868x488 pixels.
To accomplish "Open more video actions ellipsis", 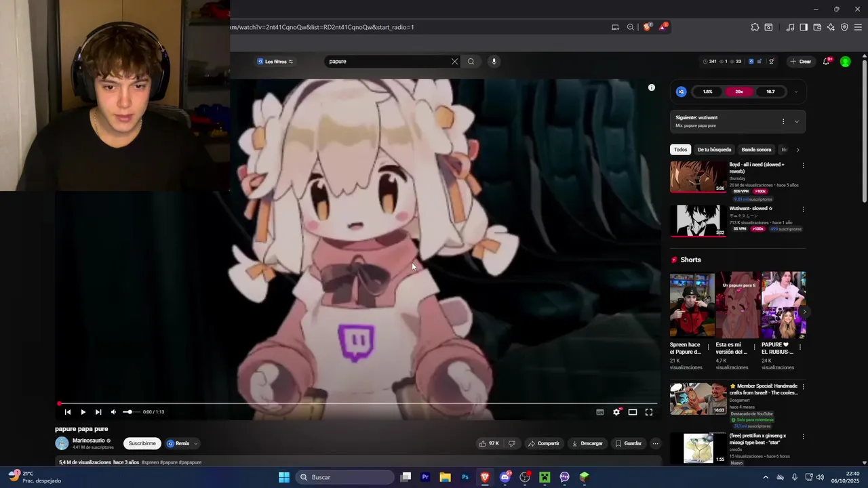I will point(655,443).
